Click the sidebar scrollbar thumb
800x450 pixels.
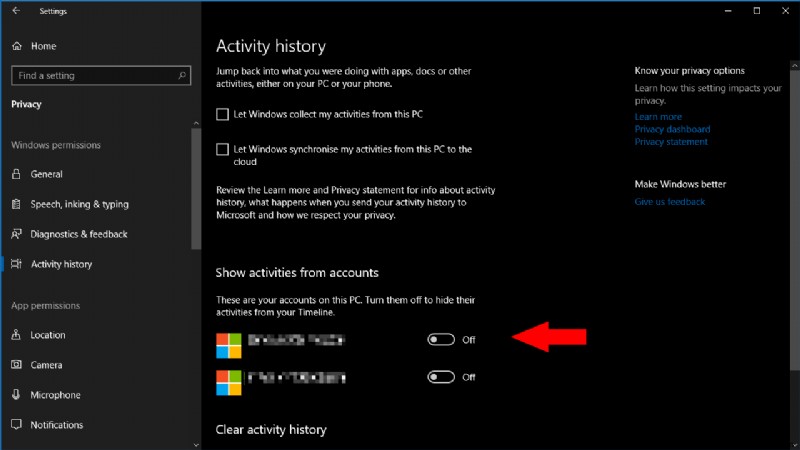tap(196, 189)
